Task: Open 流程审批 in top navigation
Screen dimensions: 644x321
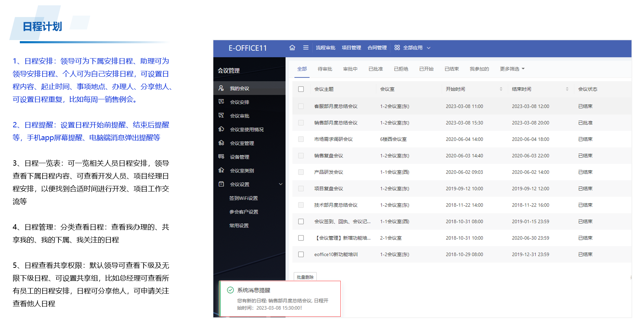Action: pos(326,48)
